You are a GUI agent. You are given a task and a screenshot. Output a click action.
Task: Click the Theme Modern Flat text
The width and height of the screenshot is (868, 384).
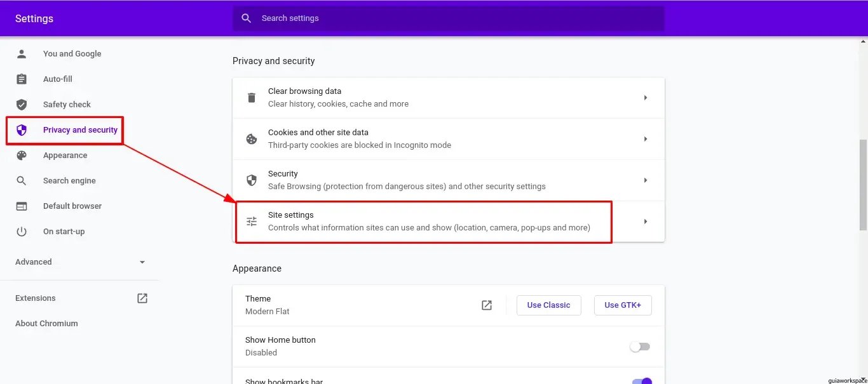(268, 305)
